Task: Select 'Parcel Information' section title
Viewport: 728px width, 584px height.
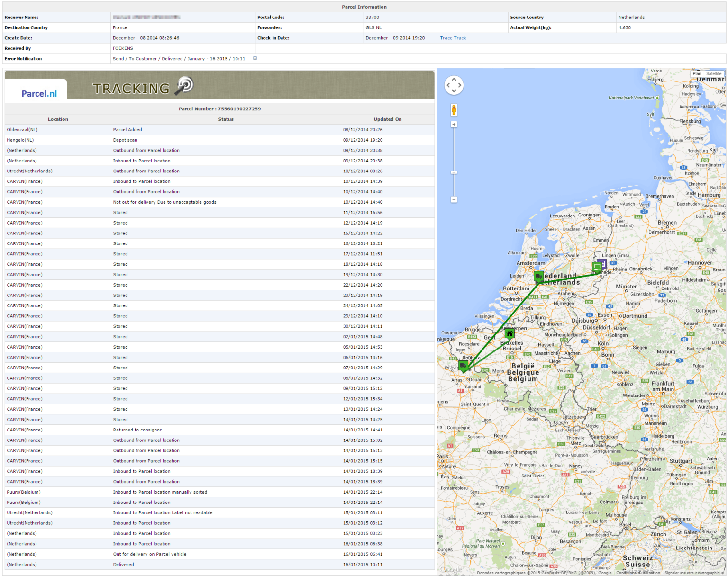Action: (364, 7)
